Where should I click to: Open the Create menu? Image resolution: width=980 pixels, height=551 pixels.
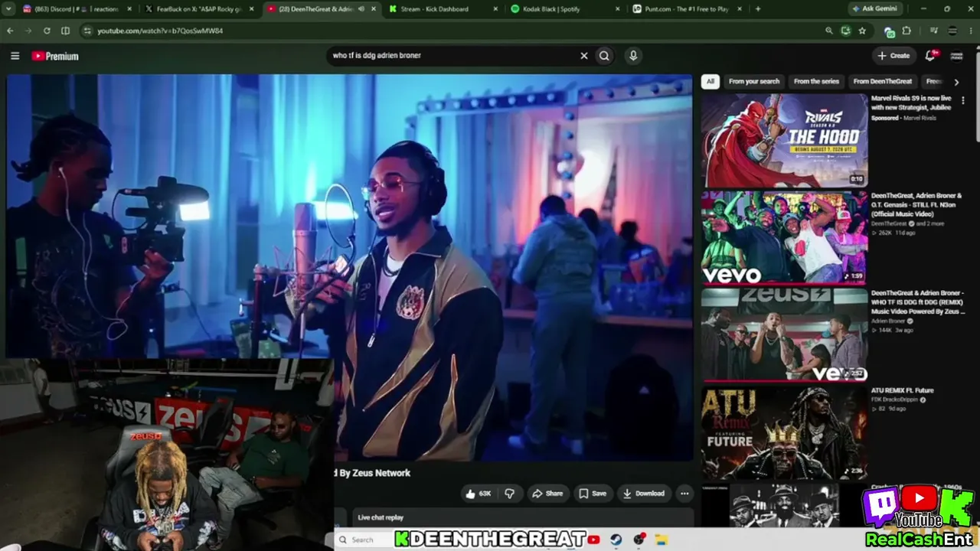(893, 56)
